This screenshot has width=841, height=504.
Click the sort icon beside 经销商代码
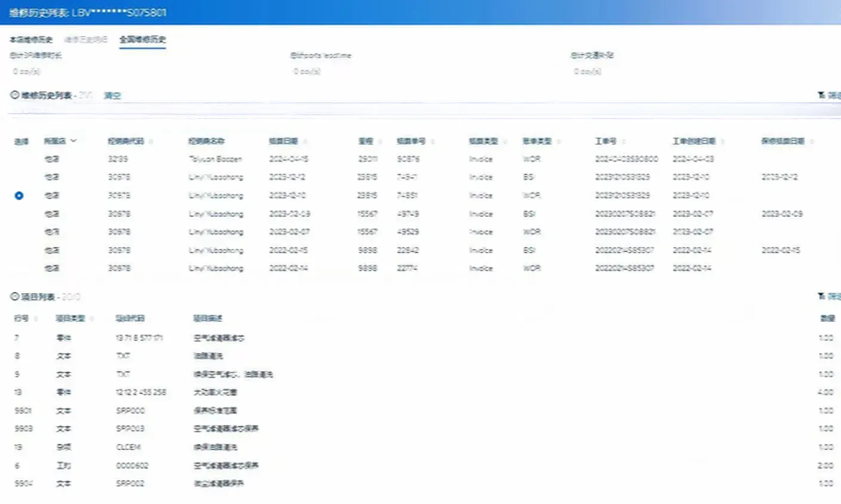[x=151, y=142]
